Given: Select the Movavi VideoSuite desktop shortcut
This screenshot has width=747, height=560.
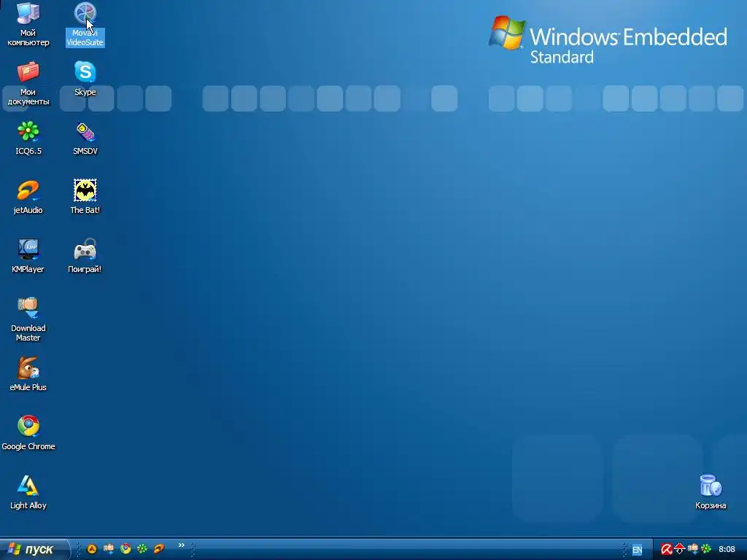Looking at the screenshot, I should (x=85, y=24).
